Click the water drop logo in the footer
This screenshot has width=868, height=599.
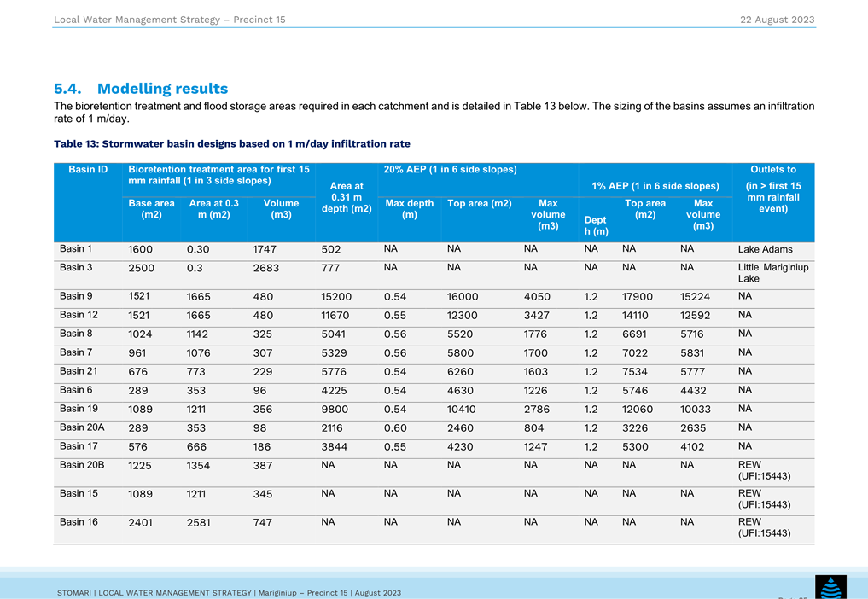830,587
